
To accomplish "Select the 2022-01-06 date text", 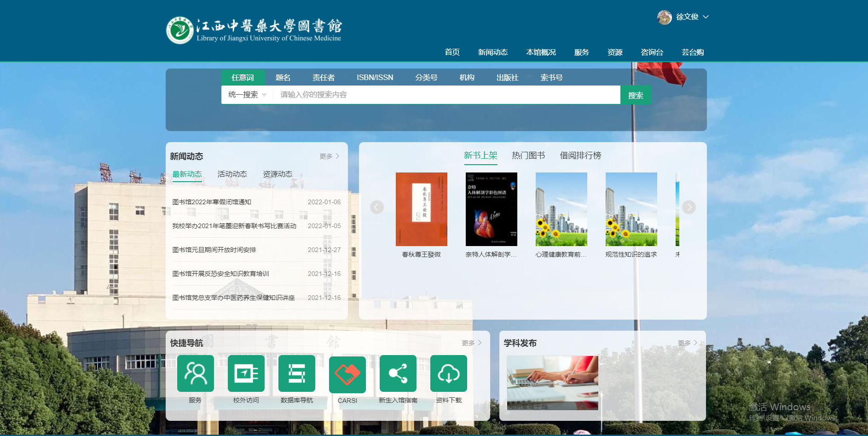I will (x=324, y=202).
